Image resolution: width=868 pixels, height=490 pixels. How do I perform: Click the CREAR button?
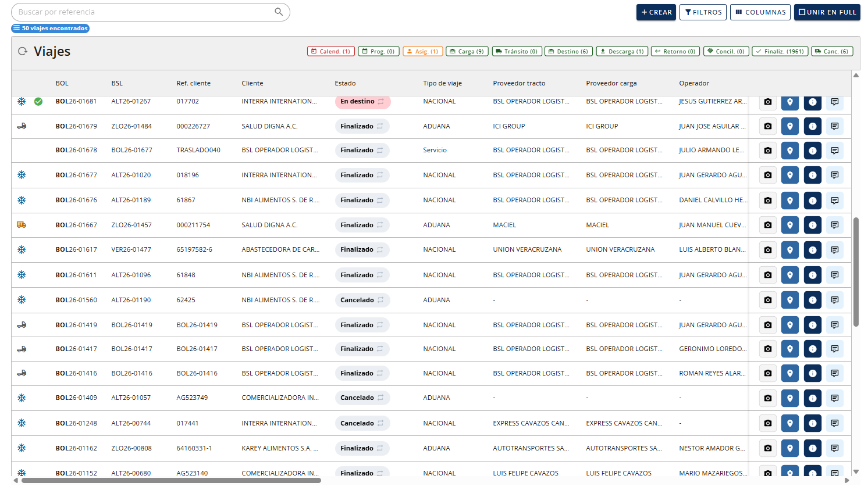pyautogui.click(x=656, y=12)
